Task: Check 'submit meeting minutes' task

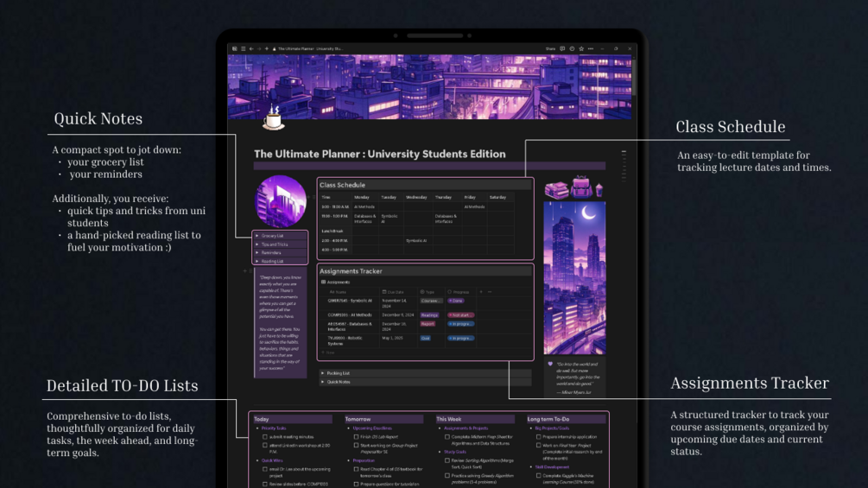Action: coord(264,436)
